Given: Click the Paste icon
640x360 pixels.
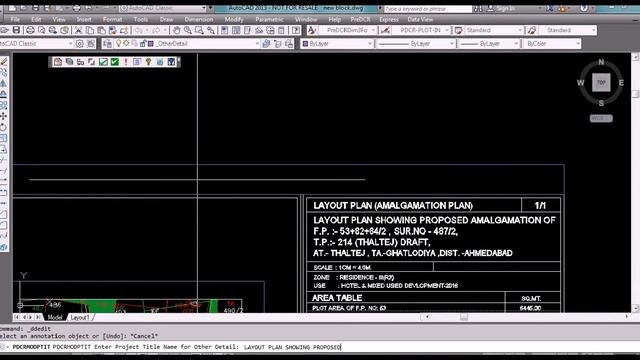Looking at the screenshot, I should coord(101,30).
